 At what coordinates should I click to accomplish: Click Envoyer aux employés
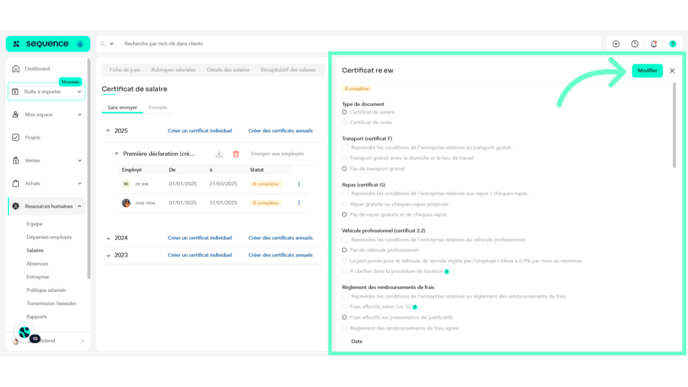(277, 154)
